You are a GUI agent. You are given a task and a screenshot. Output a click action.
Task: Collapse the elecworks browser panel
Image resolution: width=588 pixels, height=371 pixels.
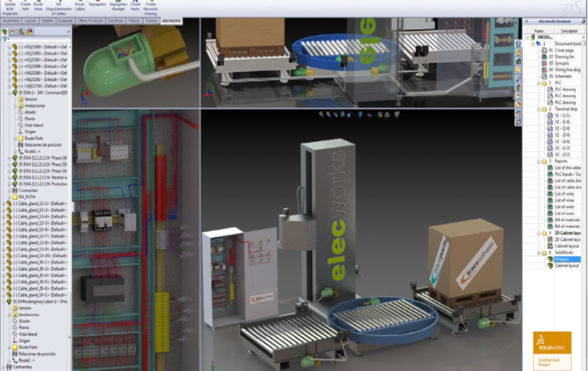click(x=527, y=21)
